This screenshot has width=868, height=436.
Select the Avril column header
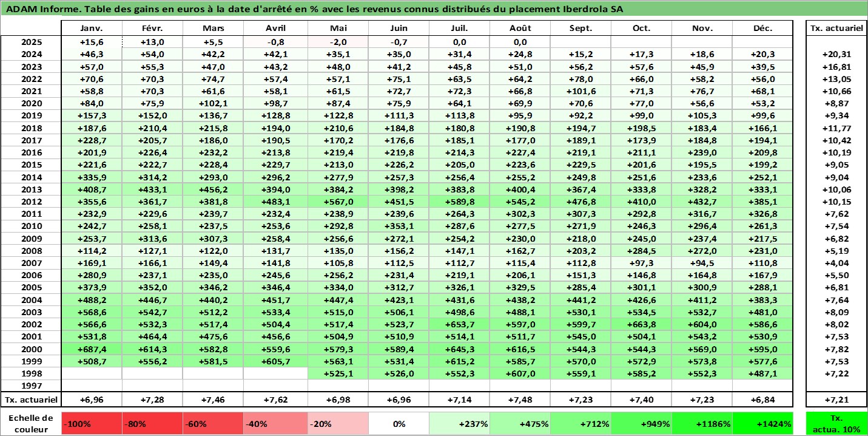coord(276,29)
